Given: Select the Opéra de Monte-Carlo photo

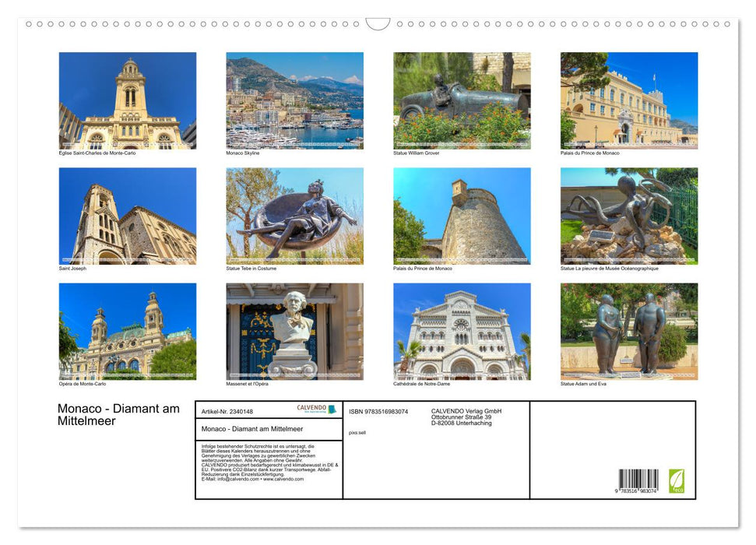Looking at the screenshot, I should coord(127,332).
